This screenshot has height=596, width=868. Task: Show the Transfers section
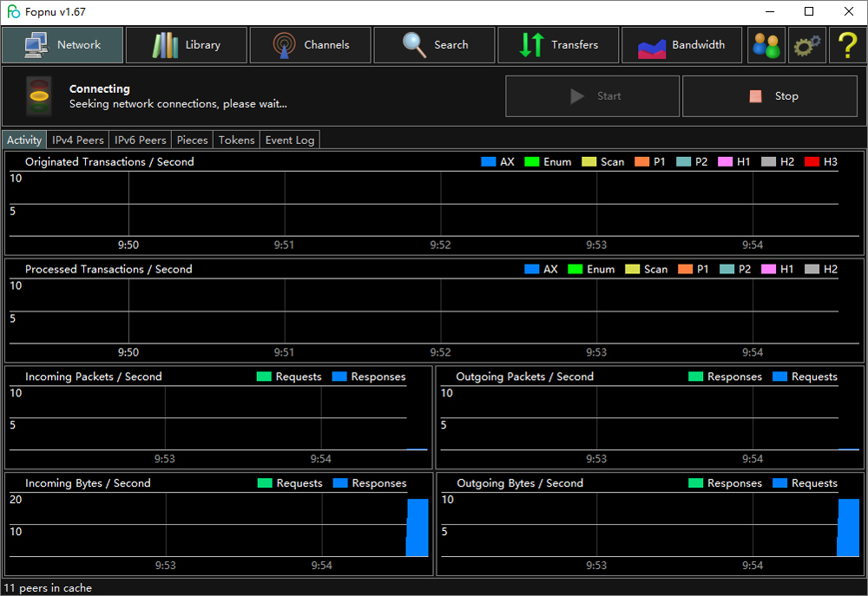(x=559, y=45)
